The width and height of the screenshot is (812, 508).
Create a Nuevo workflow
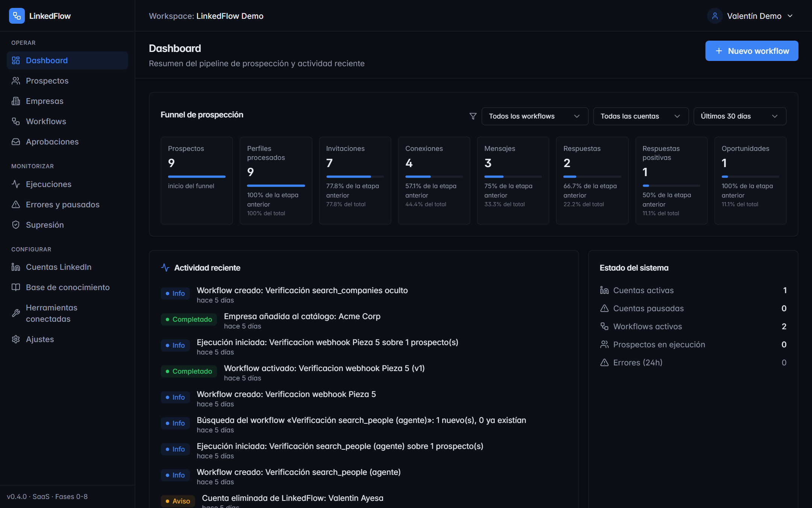point(751,51)
